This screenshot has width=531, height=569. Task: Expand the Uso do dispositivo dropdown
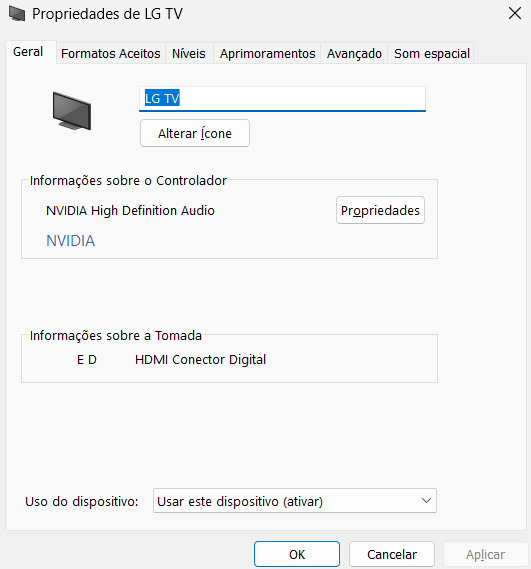tap(295, 501)
